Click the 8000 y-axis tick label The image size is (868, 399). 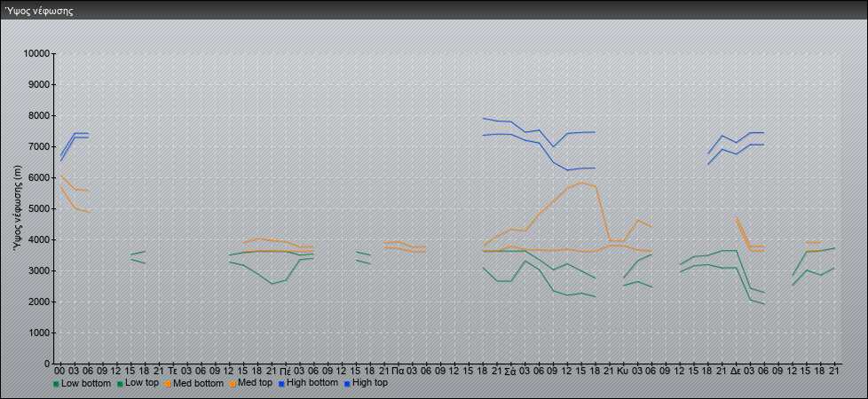pos(39,115)
